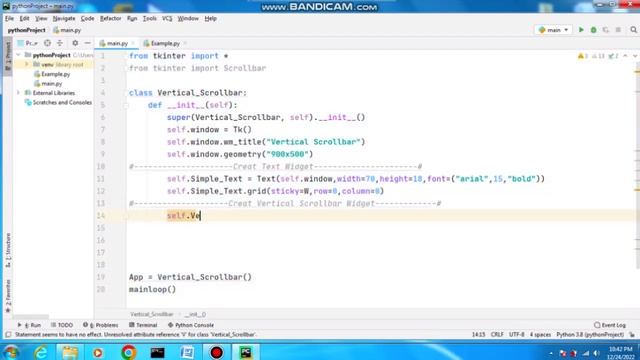
Task: Click the 4 spaces indent status entry
Action: (540, 335)
